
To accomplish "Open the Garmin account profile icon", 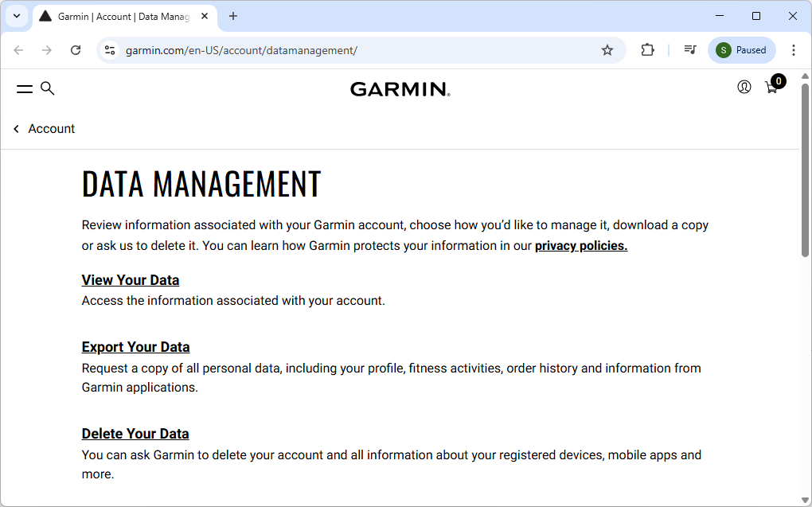I will 744,88.
